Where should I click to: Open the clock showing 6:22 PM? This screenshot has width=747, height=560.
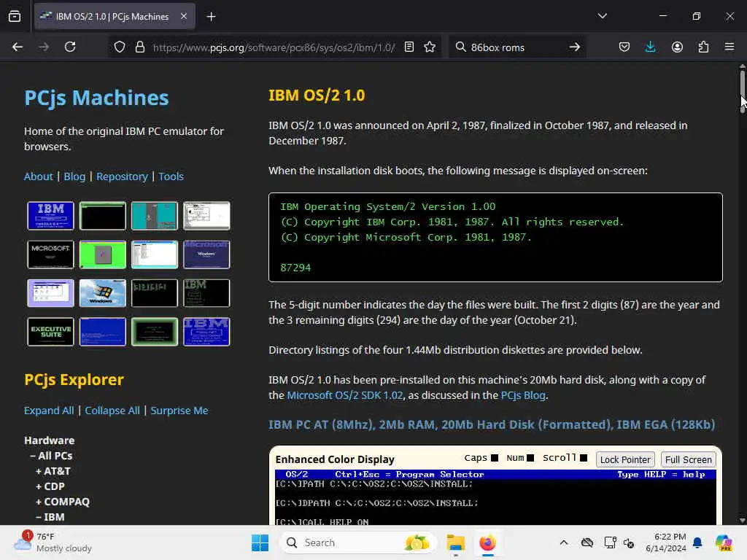pos(665,542)
